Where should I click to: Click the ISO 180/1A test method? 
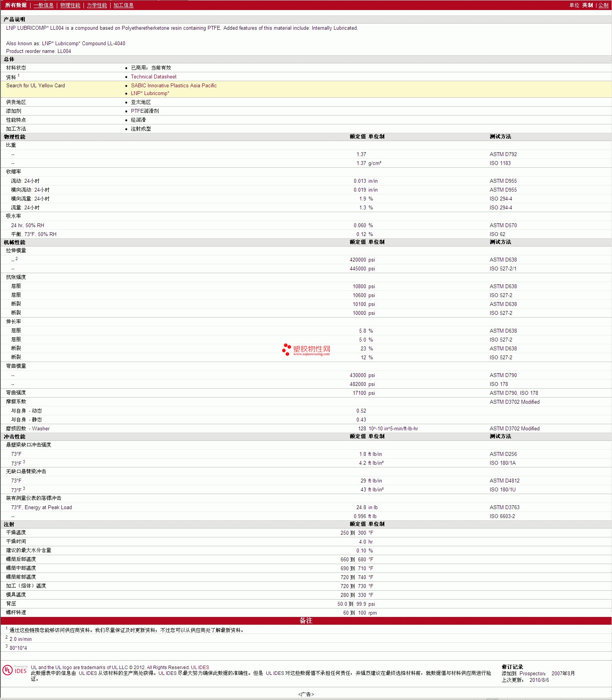tap(503, 463)
